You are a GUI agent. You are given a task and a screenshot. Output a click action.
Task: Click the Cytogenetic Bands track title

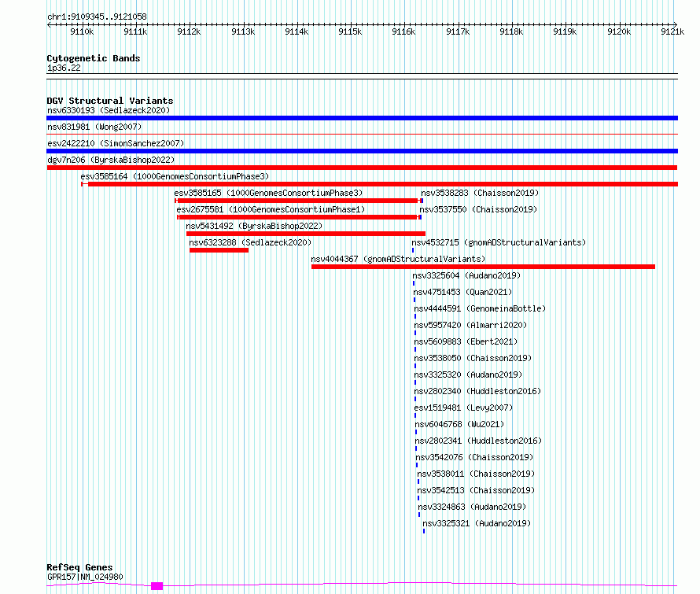point(94,58)
